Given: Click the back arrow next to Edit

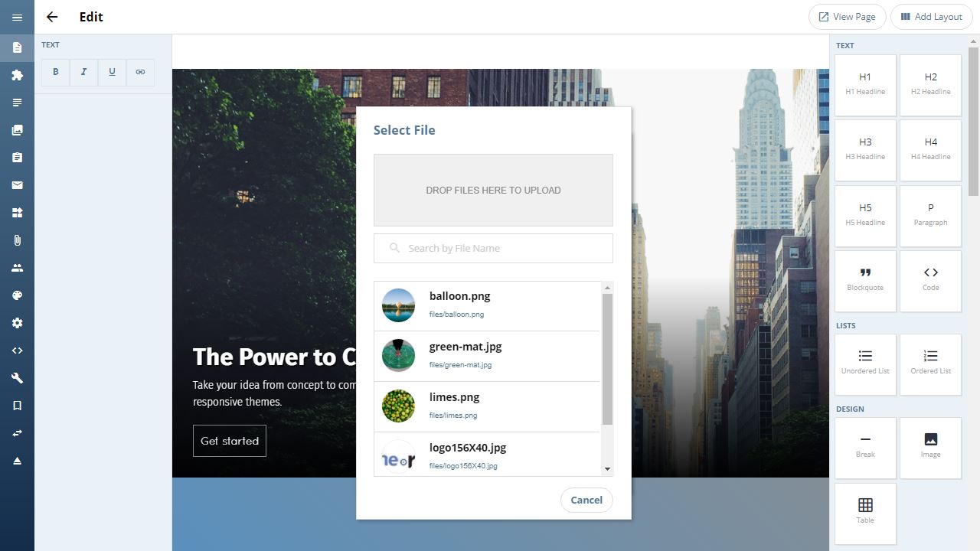Looking at the screenshot, I should [x=52, y=17].
